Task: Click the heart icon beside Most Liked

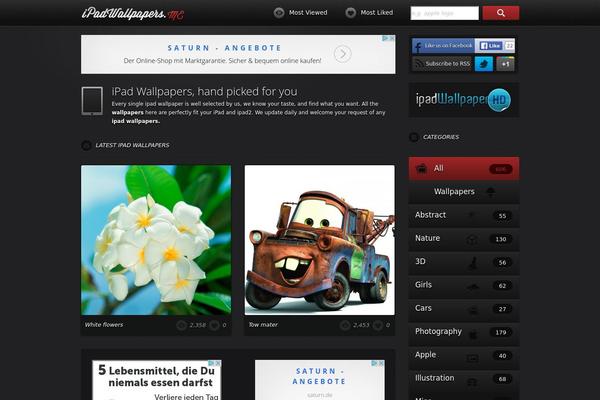Action: [x=351, y=13]
